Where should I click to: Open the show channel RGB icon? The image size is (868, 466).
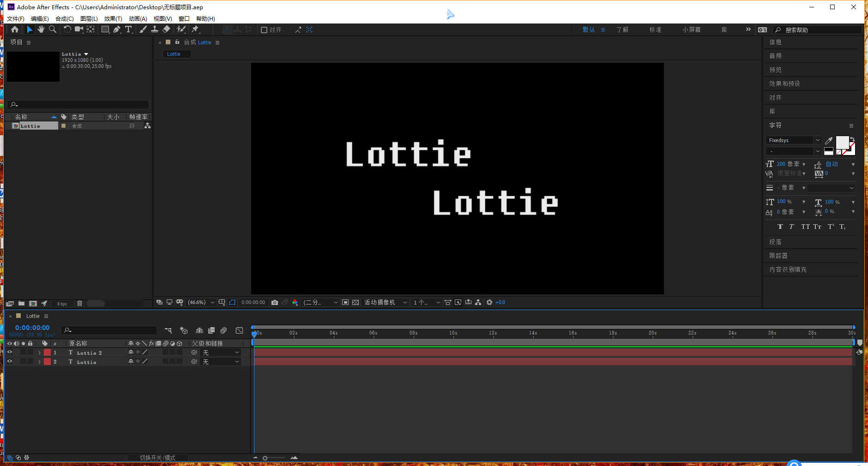click(295, 303)
